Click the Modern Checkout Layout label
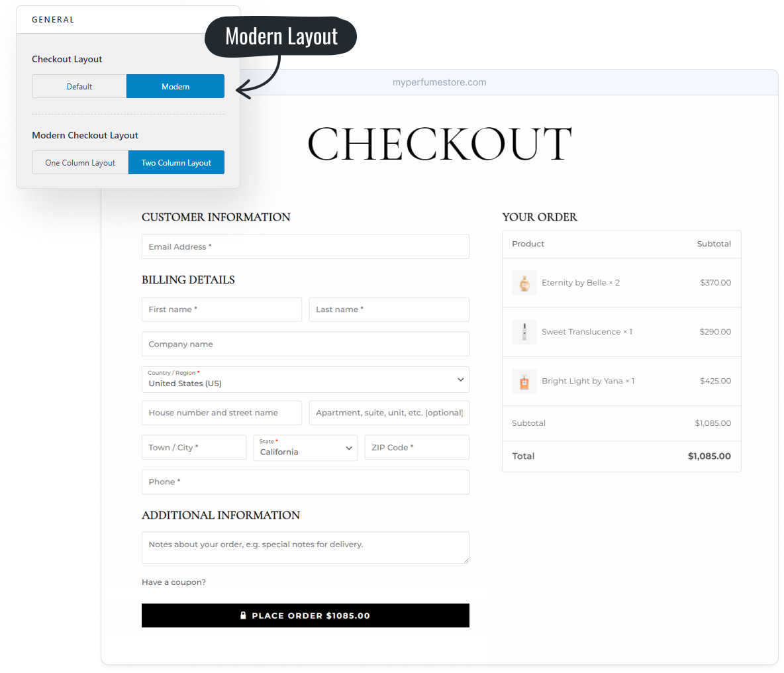This screenshot has height=673, width=784. [x=85, y=135]
